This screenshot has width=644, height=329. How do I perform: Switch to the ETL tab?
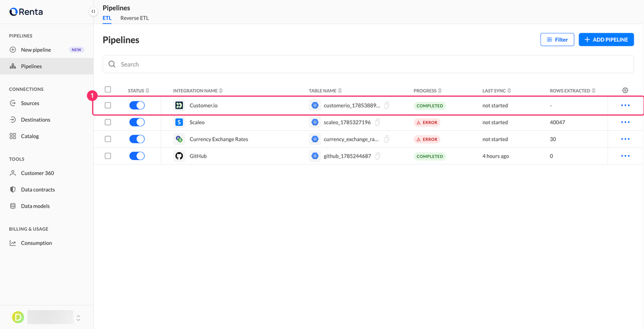tap(107, 18)
